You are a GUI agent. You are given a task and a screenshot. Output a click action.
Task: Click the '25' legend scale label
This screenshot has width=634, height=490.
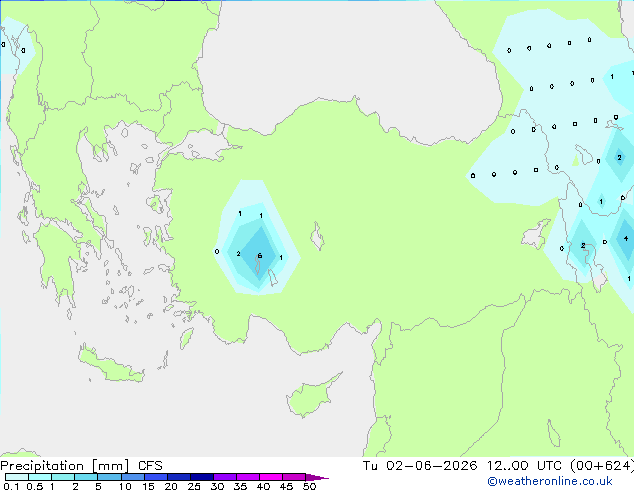[x=194, y=486]
